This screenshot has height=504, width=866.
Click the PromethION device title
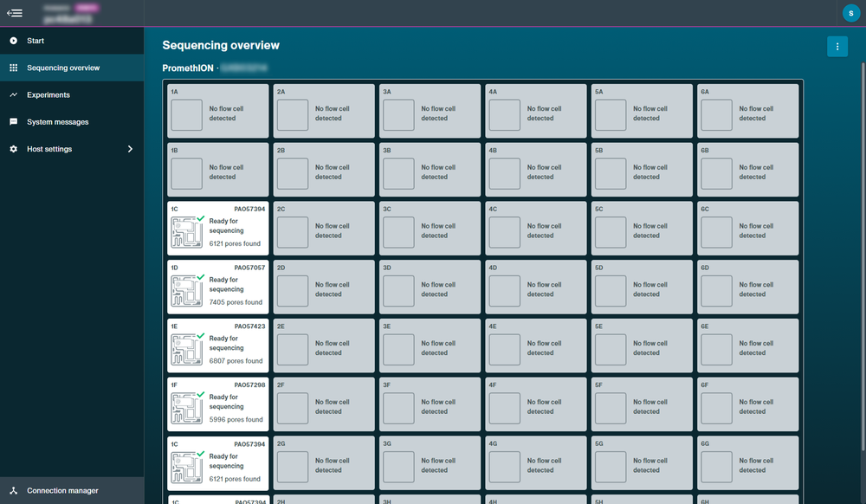click(x=188, y=68)
